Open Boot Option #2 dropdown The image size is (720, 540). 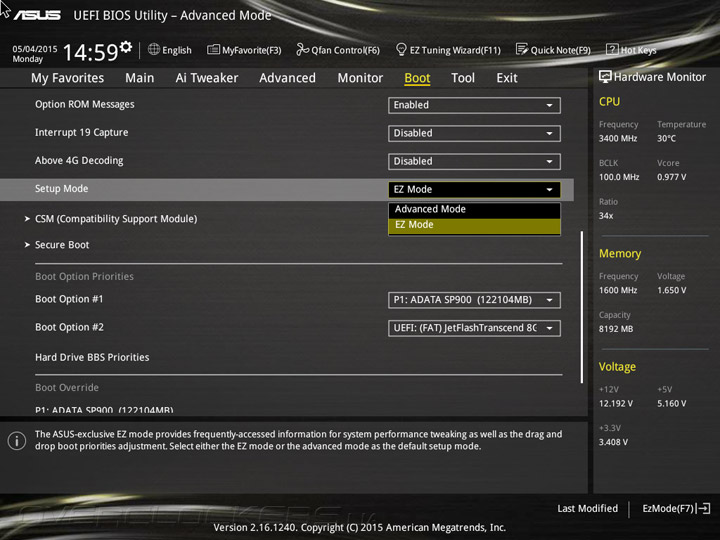tap(474, 328)
